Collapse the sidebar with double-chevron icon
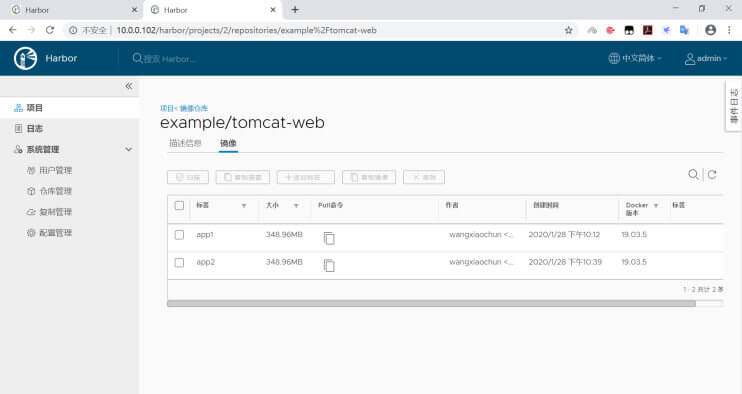 (129, 86)
